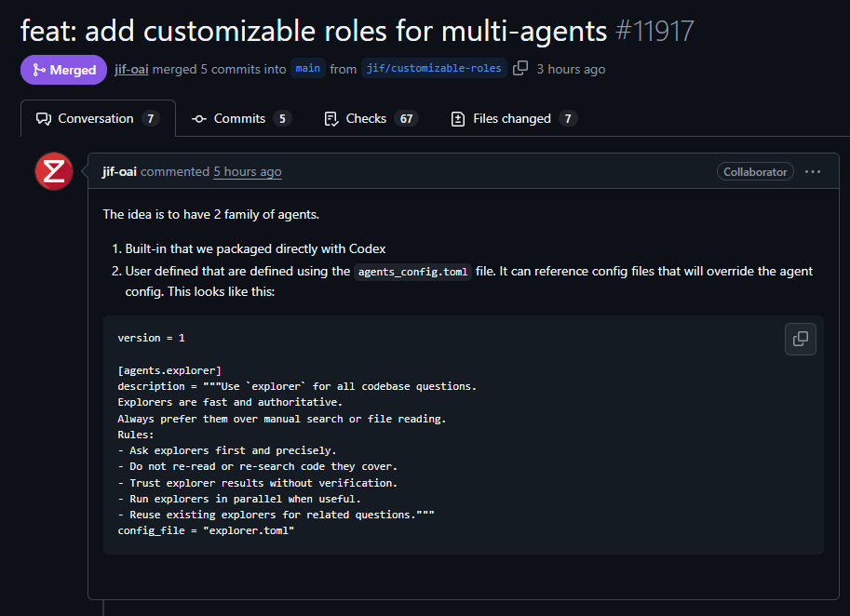Copy the branch name jif/customizable-roles

pos(520,68)
